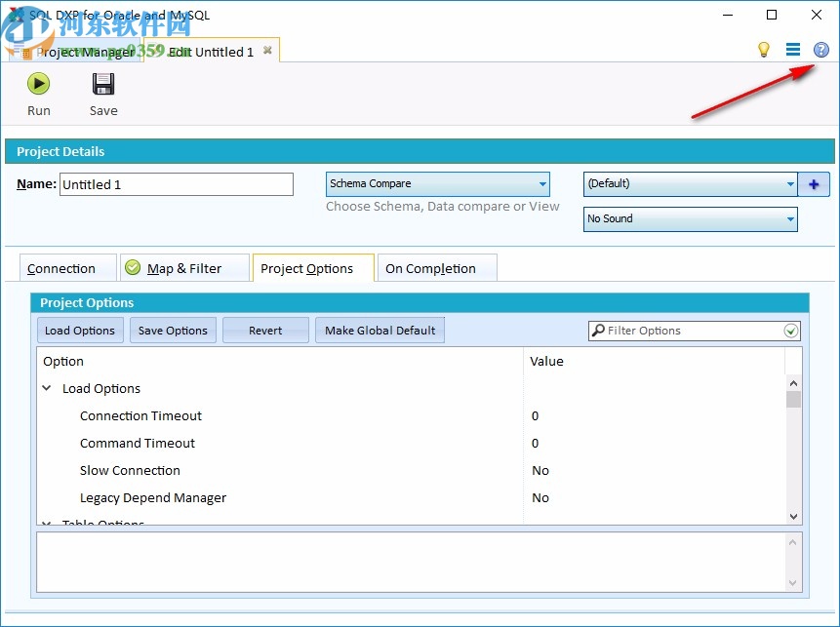
Task: Collapse the Load Options group
Action: (x=46, y=388)
